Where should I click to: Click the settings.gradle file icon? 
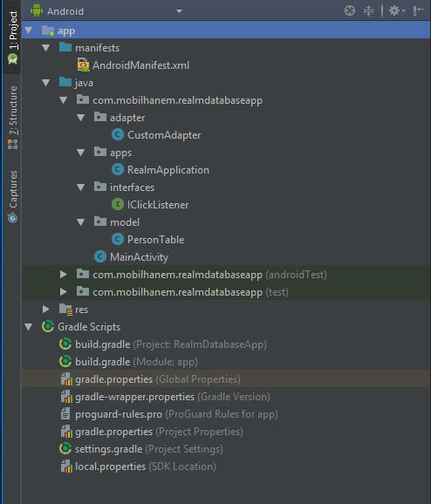coord(65,448)
